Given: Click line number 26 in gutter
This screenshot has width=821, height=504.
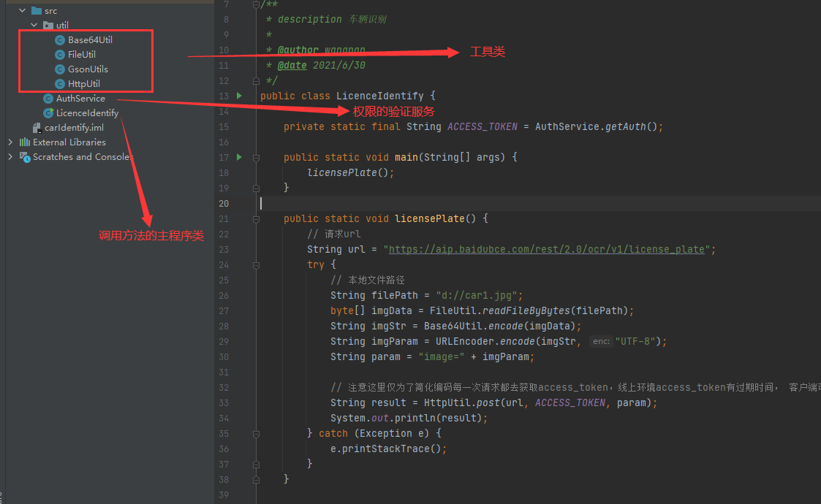Looking at the screenshot, I should tap(224, 296).
